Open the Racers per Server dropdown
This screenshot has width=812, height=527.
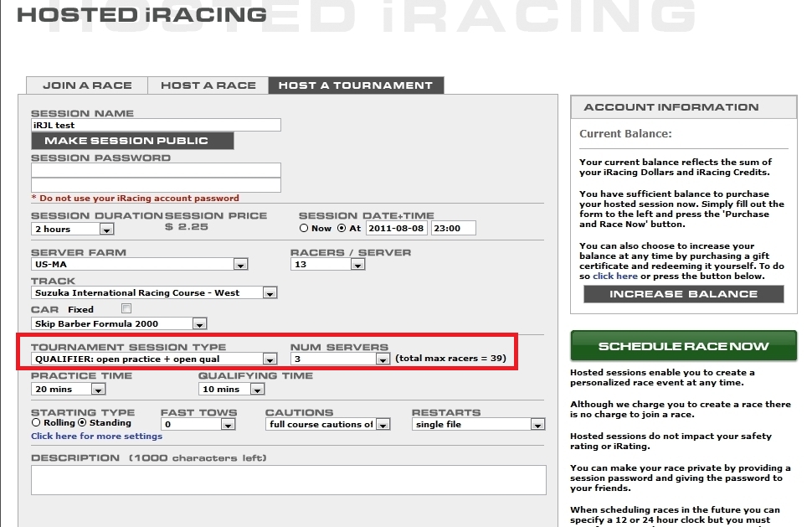tap(328, 264)
